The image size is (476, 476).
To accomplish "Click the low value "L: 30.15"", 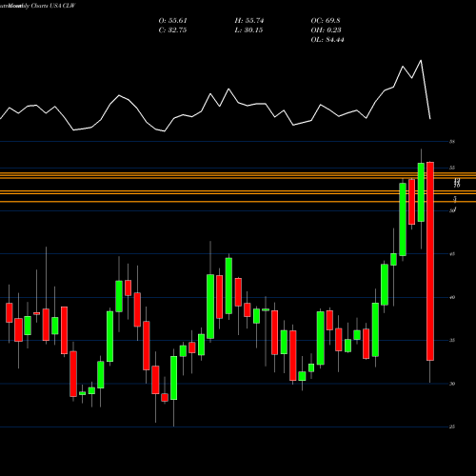I will click(249, 30).
